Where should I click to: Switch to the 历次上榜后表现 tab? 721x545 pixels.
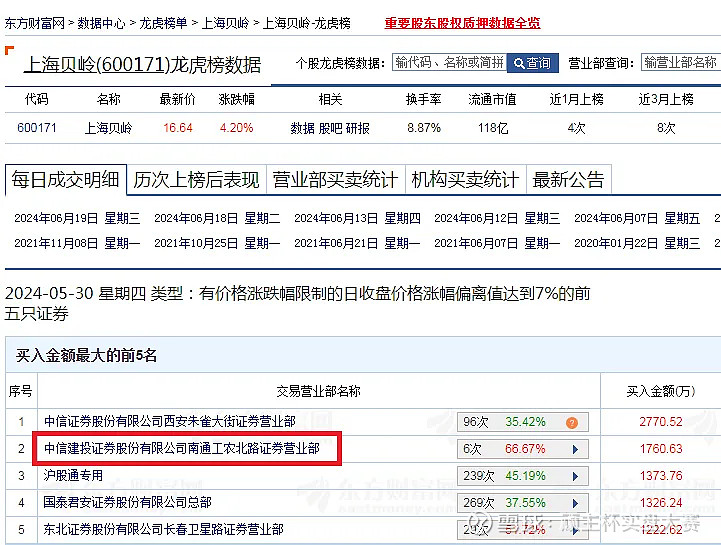(x=196, y=180)
